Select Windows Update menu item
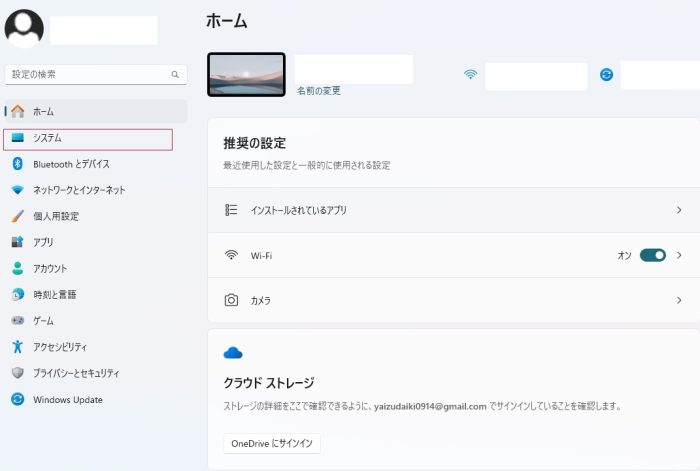 [95, 399]
